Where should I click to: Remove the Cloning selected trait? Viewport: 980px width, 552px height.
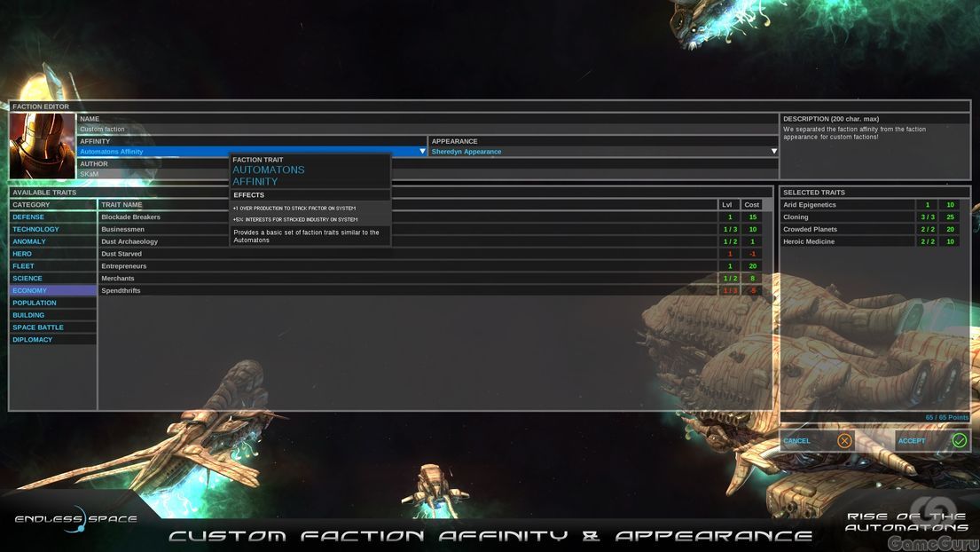pos(848,217)
